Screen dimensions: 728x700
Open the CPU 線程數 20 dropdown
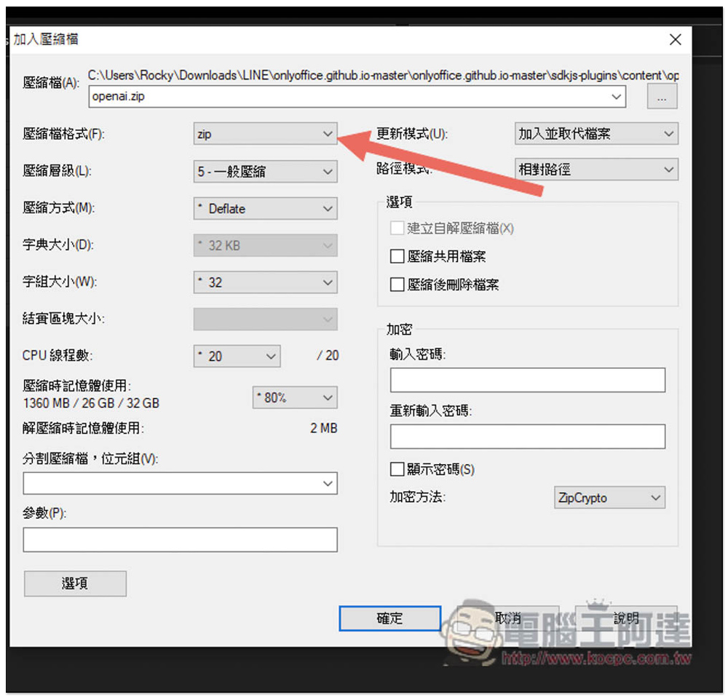237,356
